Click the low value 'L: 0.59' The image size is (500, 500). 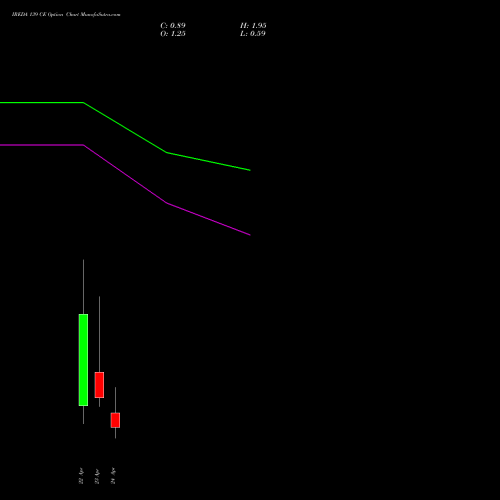(x=253, y=34)
